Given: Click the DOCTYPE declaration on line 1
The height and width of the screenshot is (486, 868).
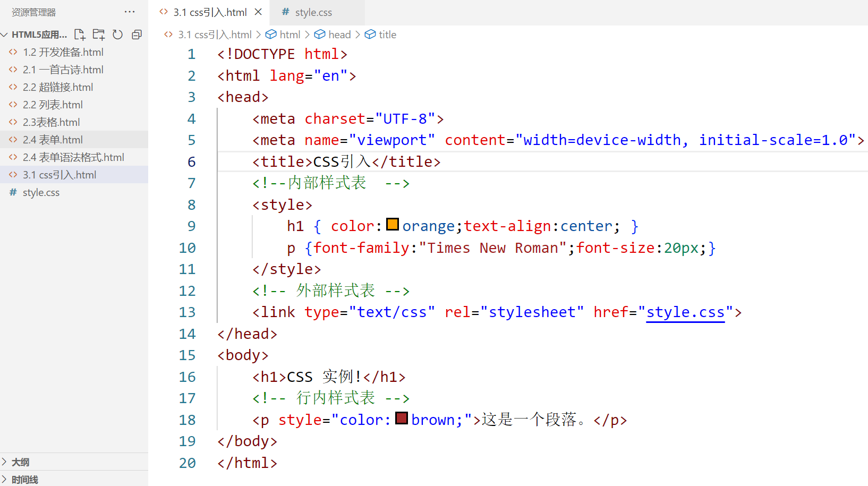Looking at the screenshot, I should [283, 54].
